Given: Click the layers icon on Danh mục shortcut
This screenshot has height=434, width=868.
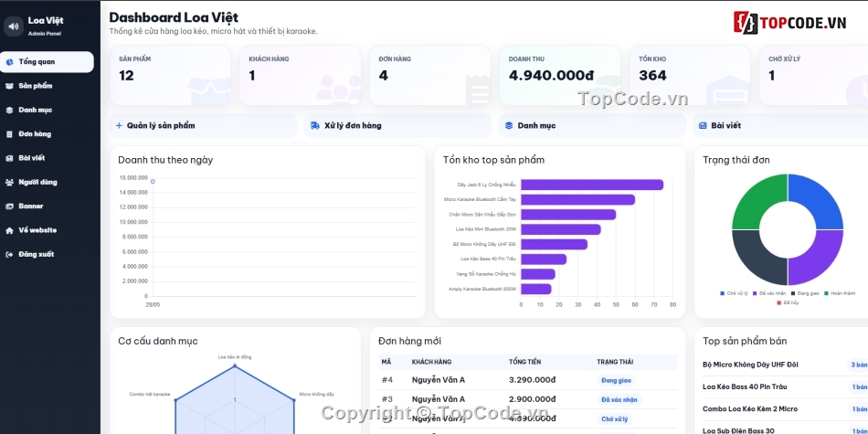Looking at the screenshot, I should click(x=509, y=126).
